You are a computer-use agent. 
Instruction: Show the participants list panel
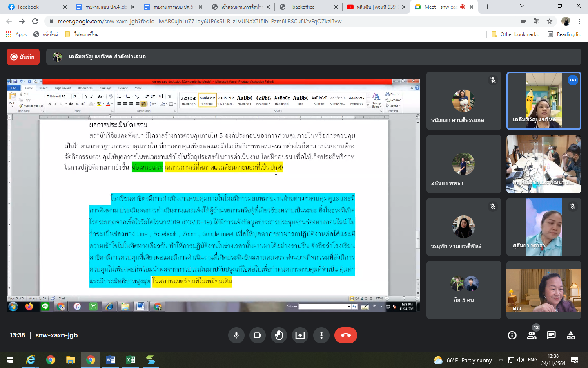click(532, 335)
